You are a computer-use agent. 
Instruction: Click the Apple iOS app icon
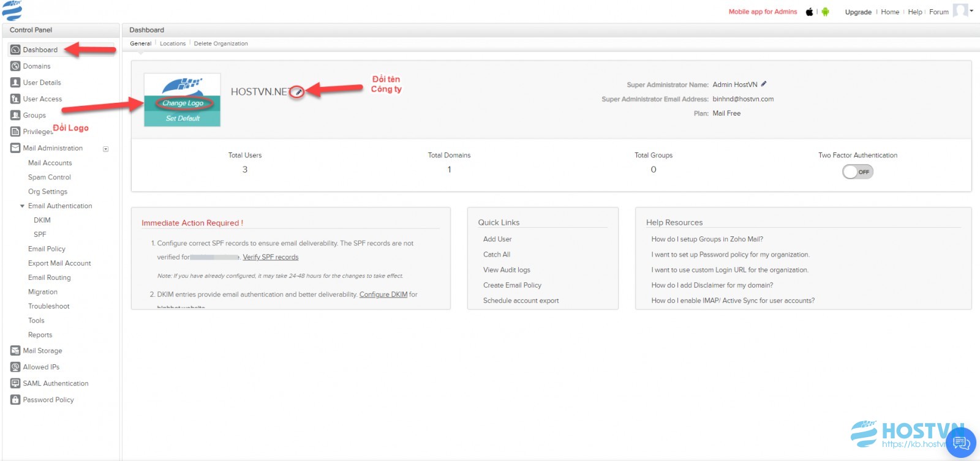tap(809, 12)
